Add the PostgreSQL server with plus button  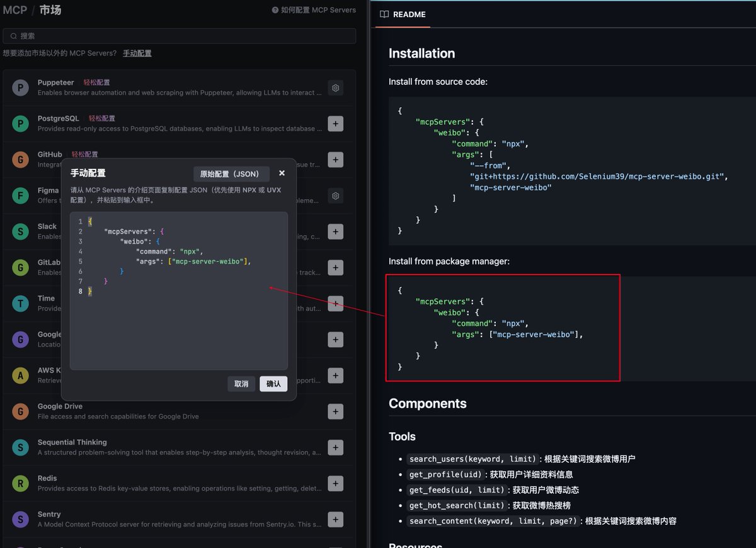point(336,124)
